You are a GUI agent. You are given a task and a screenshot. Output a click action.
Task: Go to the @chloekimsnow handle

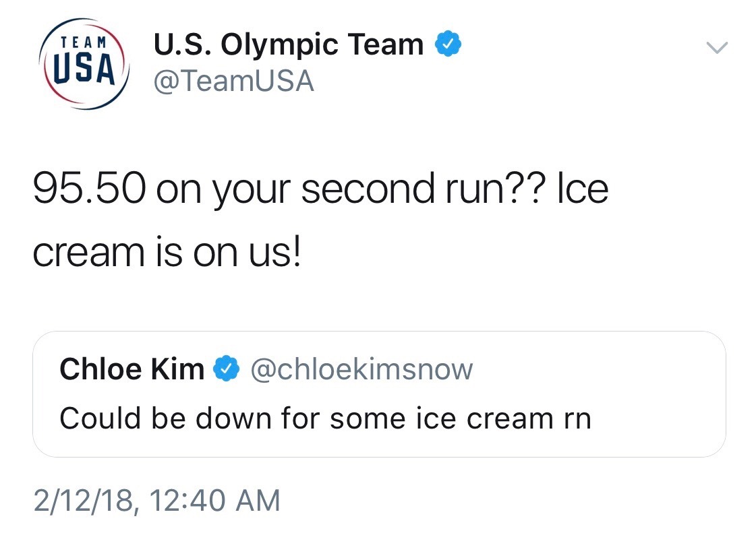[x=361, y=369]
